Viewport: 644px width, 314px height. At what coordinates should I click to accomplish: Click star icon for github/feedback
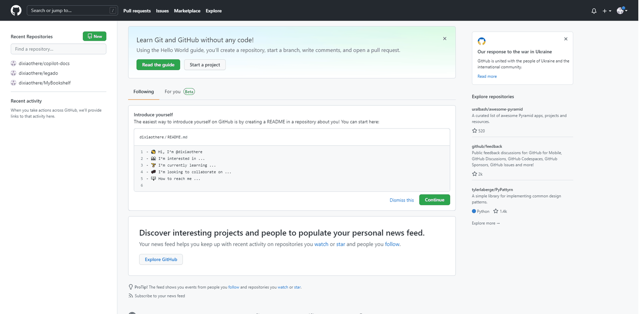(x=475, y=174)
